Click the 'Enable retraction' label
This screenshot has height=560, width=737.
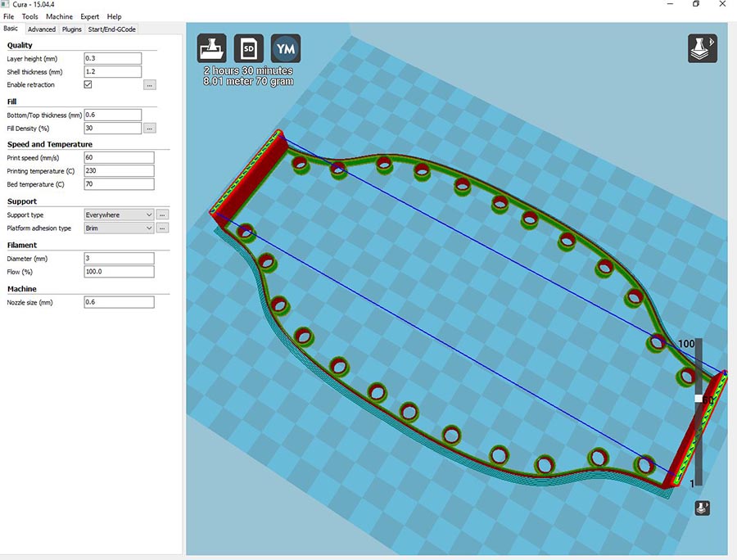tap(30, 84)
